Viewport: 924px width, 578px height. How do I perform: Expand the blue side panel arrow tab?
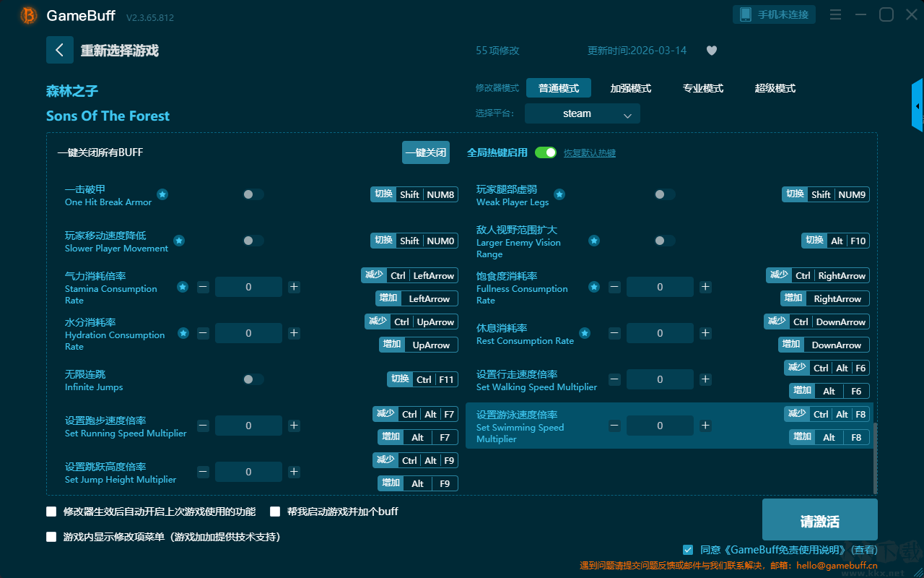point(918,105)
